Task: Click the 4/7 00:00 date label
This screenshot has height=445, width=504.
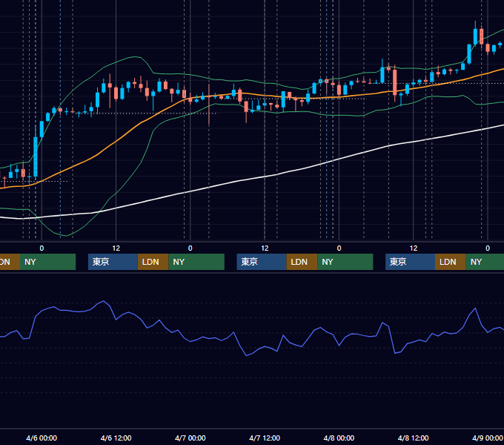Action: pos(190,438)
